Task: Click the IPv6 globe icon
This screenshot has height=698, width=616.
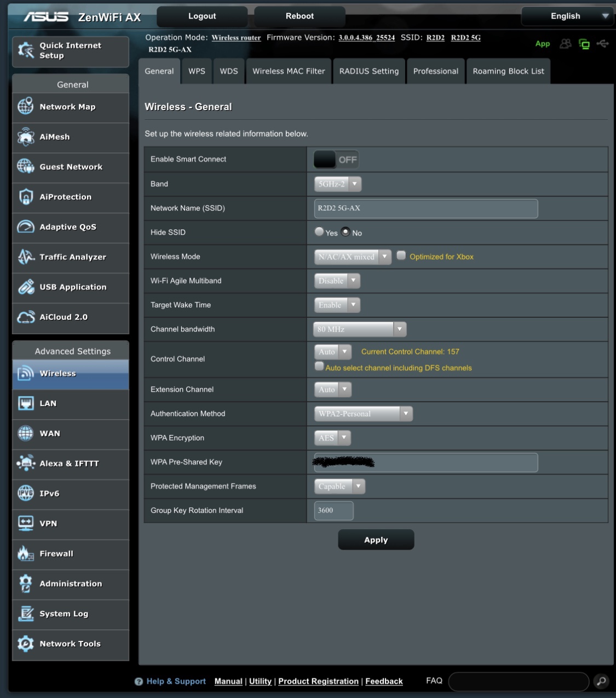Action: coord(26,493)
